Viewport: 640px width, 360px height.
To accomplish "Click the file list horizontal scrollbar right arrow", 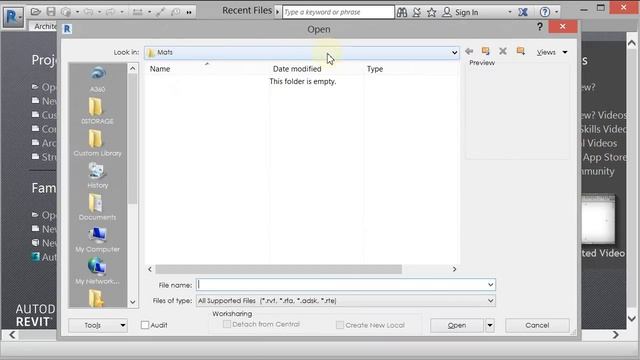I will (454, 269).
